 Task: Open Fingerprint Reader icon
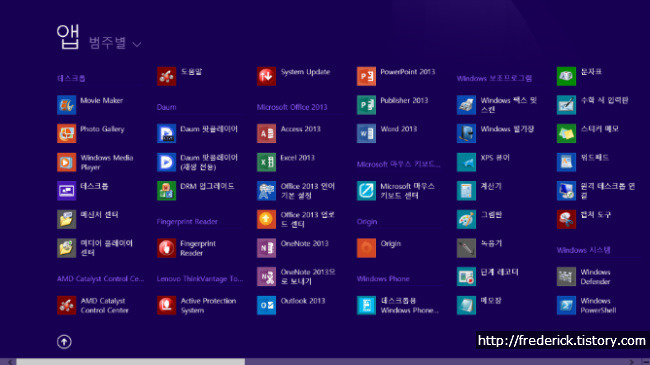[166, 248]
